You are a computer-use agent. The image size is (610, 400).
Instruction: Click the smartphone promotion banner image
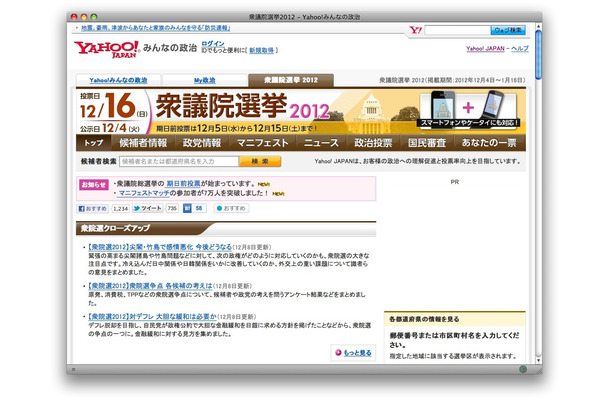[x=469, y=109]
